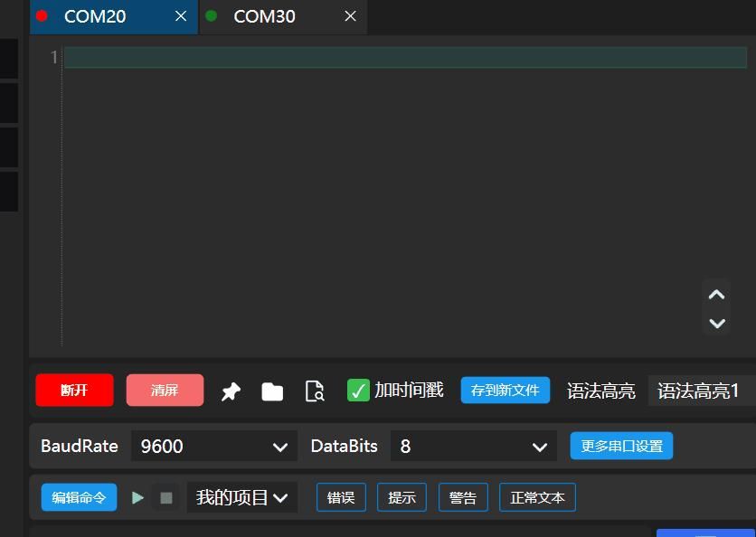Open the 我的项目 project dropdown
This screenshot has height=537, width=756.
(x=242, y=497)
